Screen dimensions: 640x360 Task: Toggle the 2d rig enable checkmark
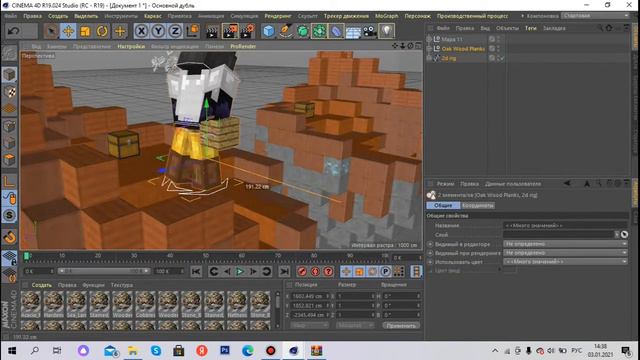pos(502,58)
